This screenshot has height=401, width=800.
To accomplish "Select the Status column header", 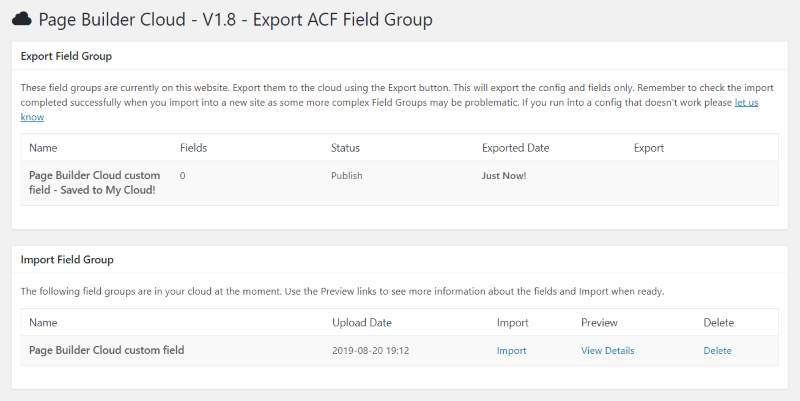I will tap(345, 148).
